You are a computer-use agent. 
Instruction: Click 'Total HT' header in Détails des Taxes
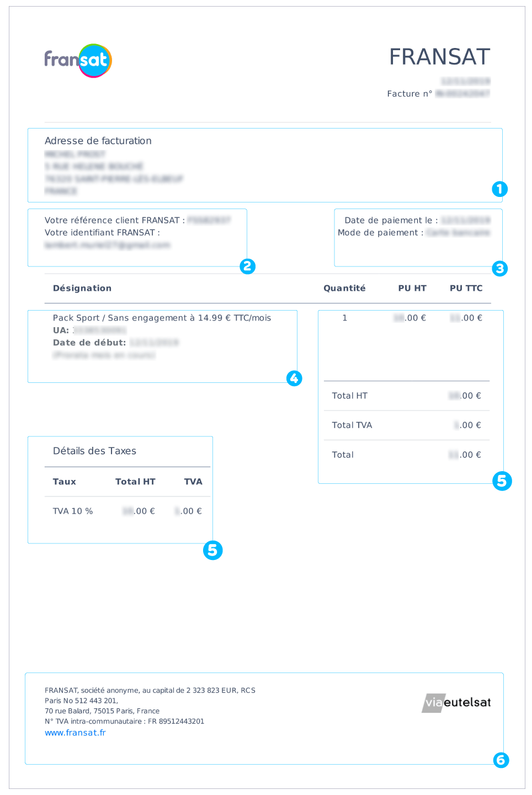tap(135, 482)
